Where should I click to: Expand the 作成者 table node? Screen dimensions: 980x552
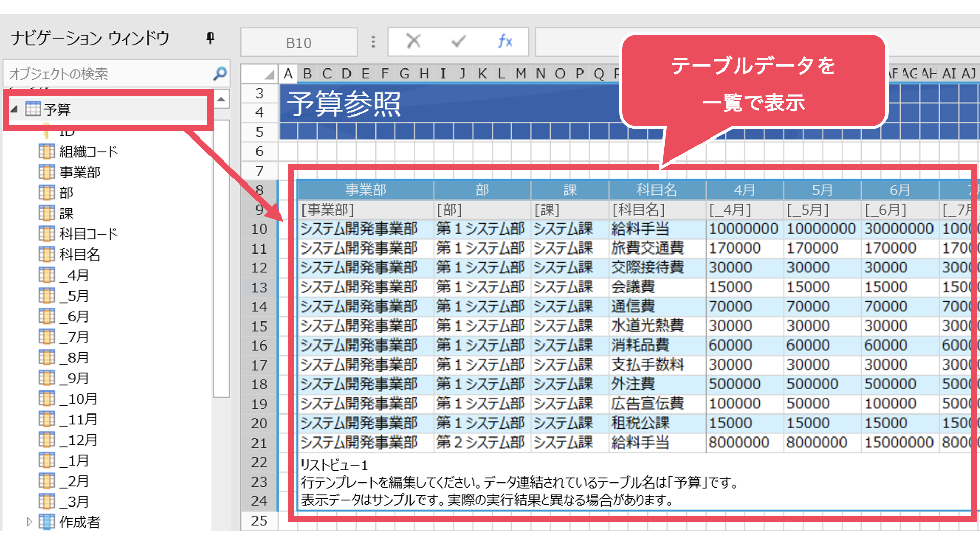29,522
